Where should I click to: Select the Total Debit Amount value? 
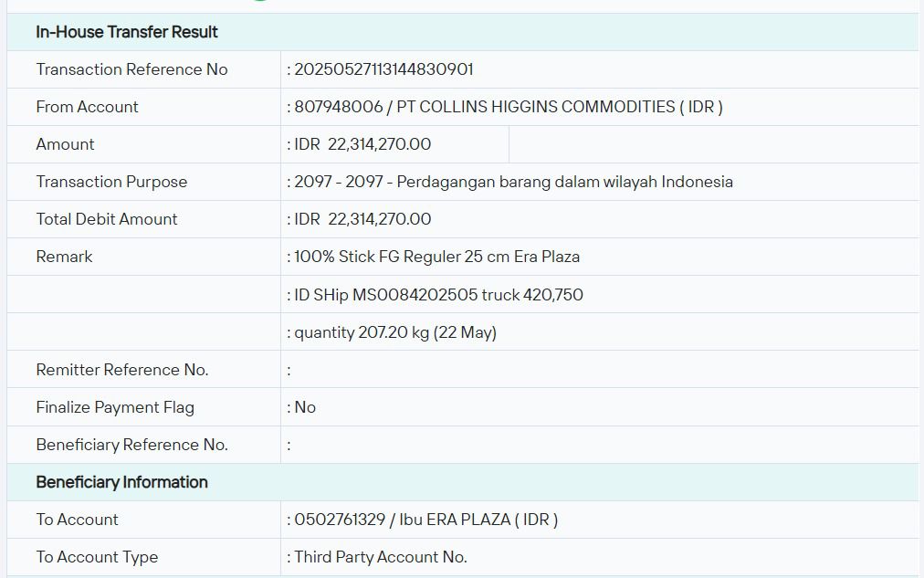coord(362,219)
